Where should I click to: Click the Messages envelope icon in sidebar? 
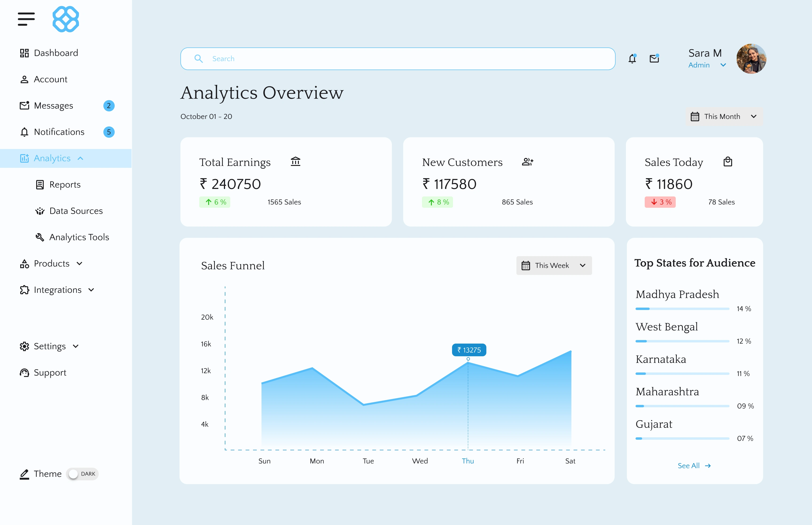click(24, 106)
